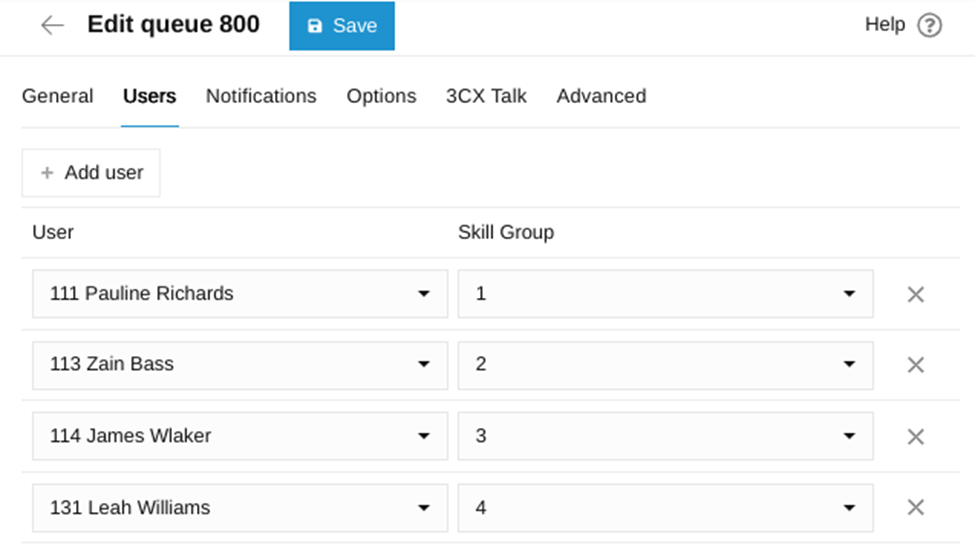Save the queue 800 changes
This screenshot has height=557, width=975.
tap(342, 25)
